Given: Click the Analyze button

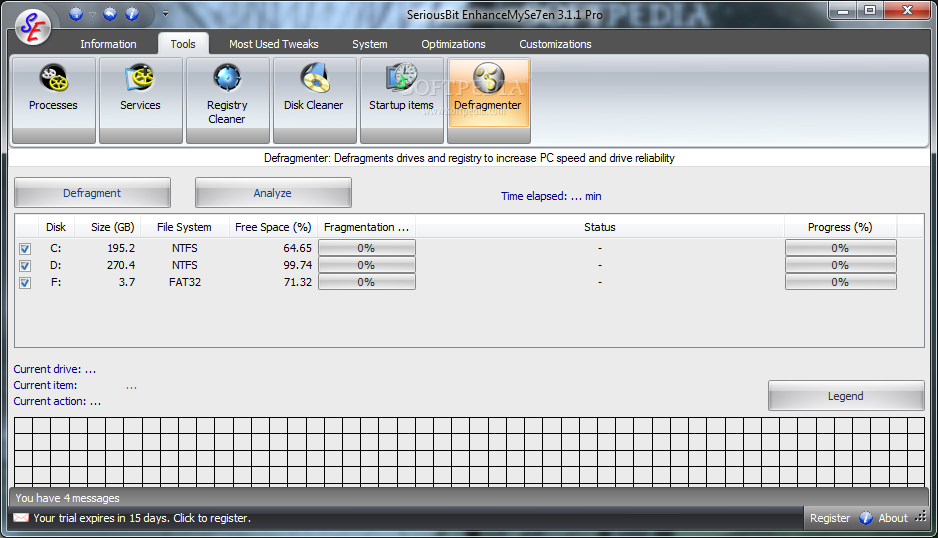Looking at the screenshot, I should 273,193.
